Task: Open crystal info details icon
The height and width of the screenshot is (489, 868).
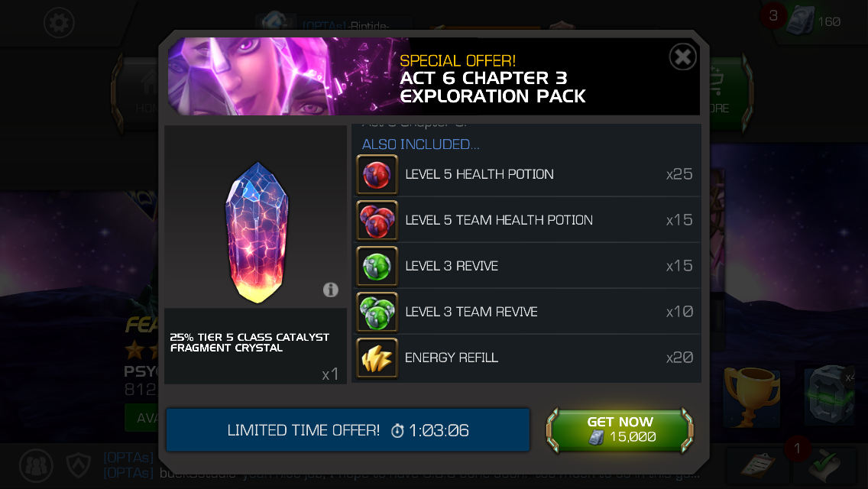Action: click(x=331, y=290)
